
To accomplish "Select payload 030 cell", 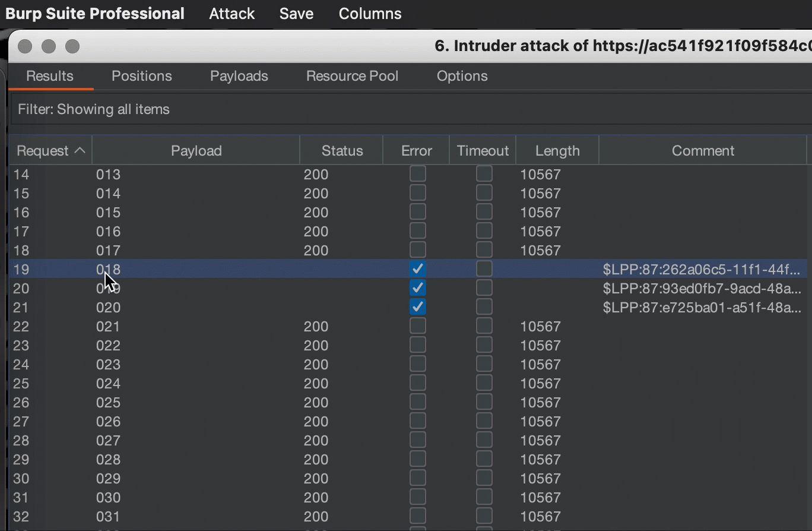I will [108, 498].
